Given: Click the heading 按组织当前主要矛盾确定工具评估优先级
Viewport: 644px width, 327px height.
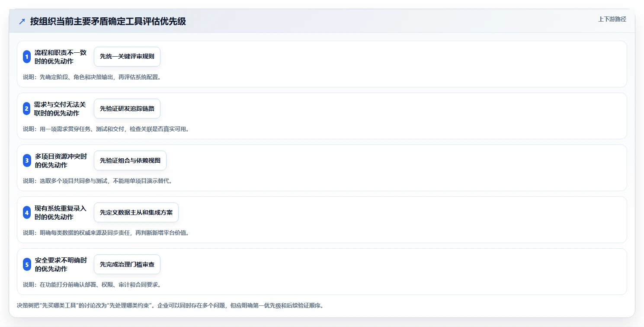Looking at the screenshot, I should click(x=108, y=22).
